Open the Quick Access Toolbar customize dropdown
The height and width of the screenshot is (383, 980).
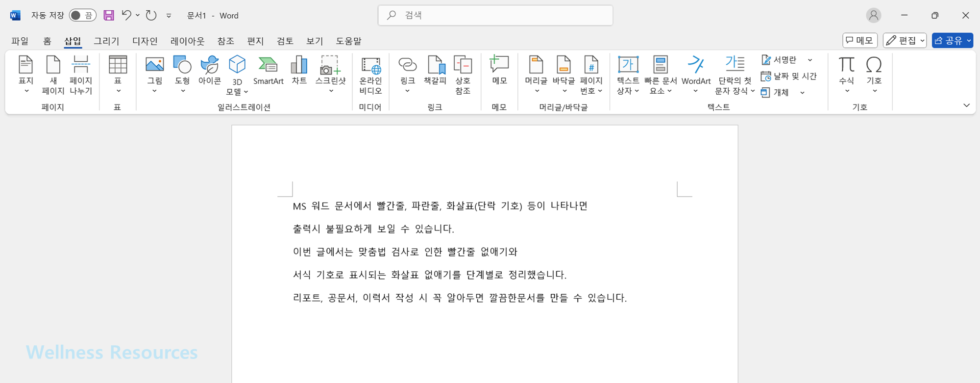click(169, 16)
